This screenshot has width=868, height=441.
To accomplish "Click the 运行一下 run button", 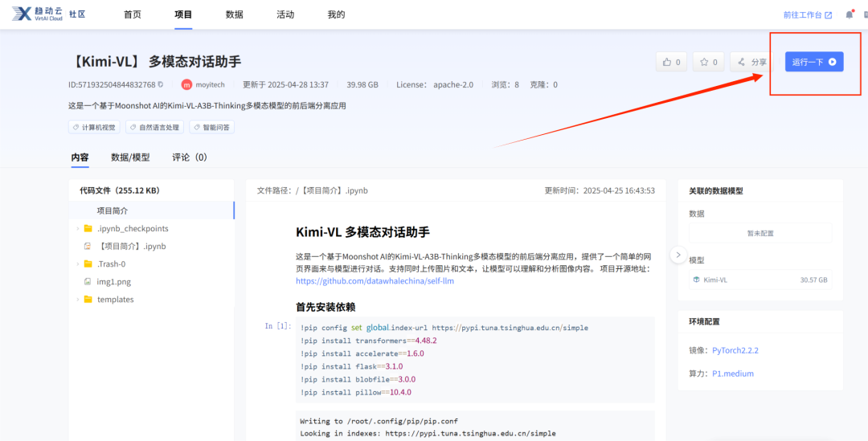I will click(814, 62).
